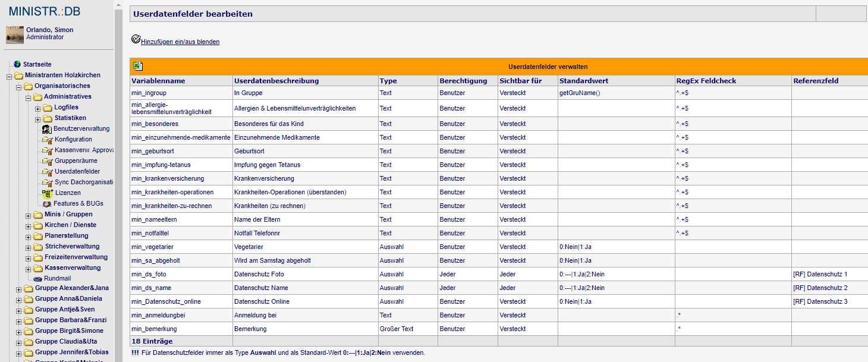Click the Benutzerverwaltung user icon

[47, 129]
